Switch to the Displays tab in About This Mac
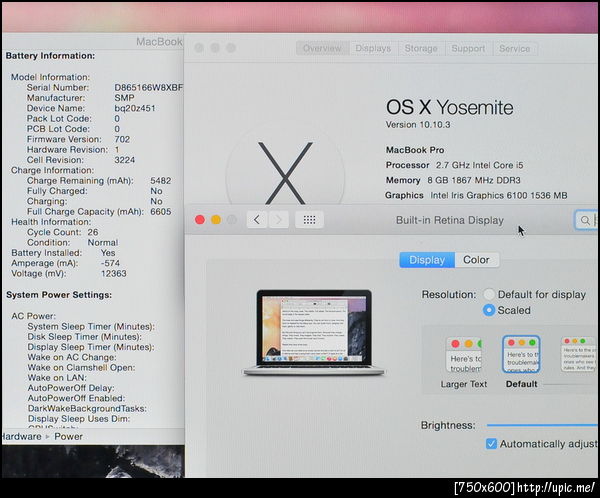Viewport: 600px width, 498px height. [373, 49]
